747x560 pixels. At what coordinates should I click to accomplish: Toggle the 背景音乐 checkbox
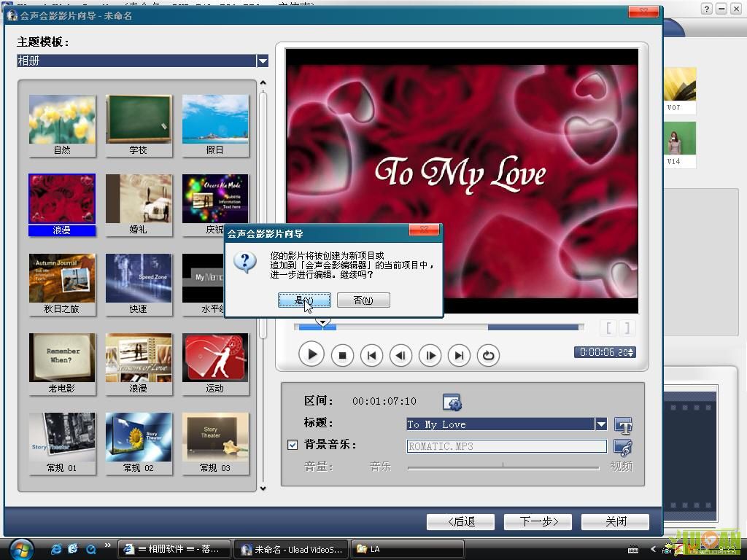[x=293, y=445]
